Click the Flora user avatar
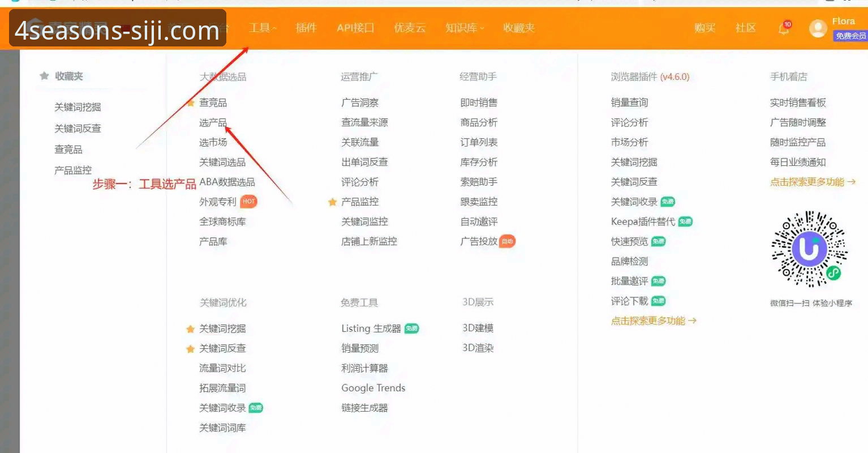Image resolution: width=868 pixels, height=453 pixels. tap(818, 28)
